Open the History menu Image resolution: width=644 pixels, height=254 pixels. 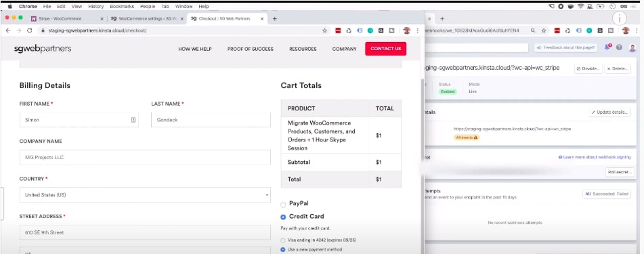pyautogui.click(x=95, y=7)
